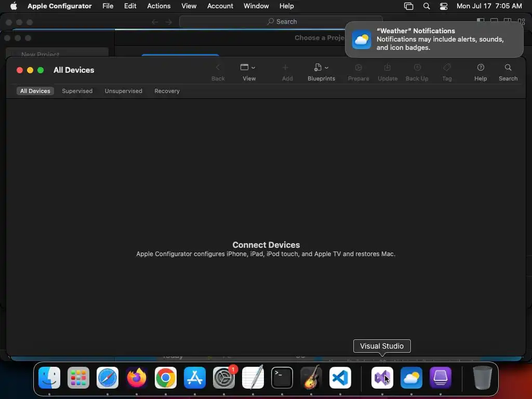Screen dimensions: 532x399
Task: Open Safari from the Dock
Action: tap(108, 378)
